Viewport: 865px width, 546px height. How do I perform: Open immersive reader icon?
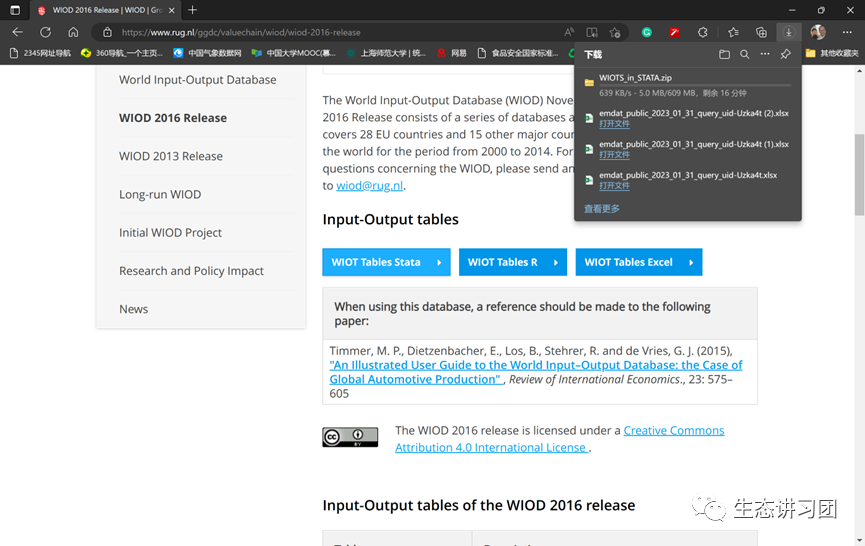(592, 33)
